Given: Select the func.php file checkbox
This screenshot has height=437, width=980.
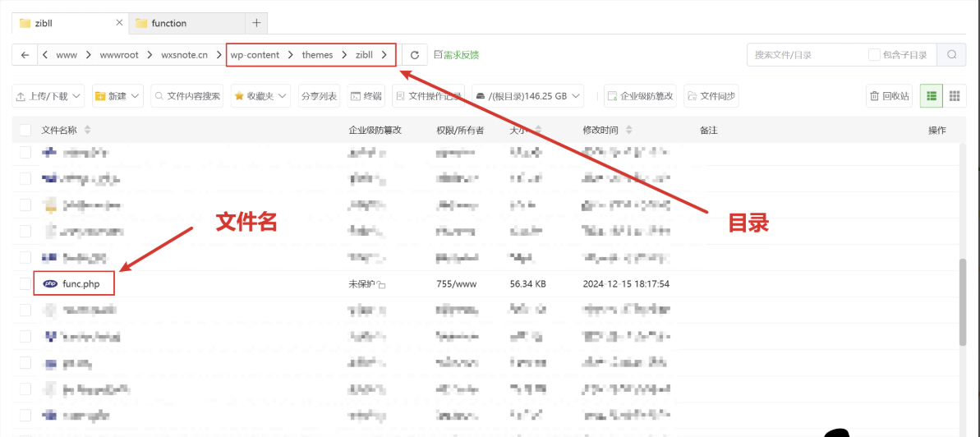Looking at the screenshot, I should coord(25,284).
